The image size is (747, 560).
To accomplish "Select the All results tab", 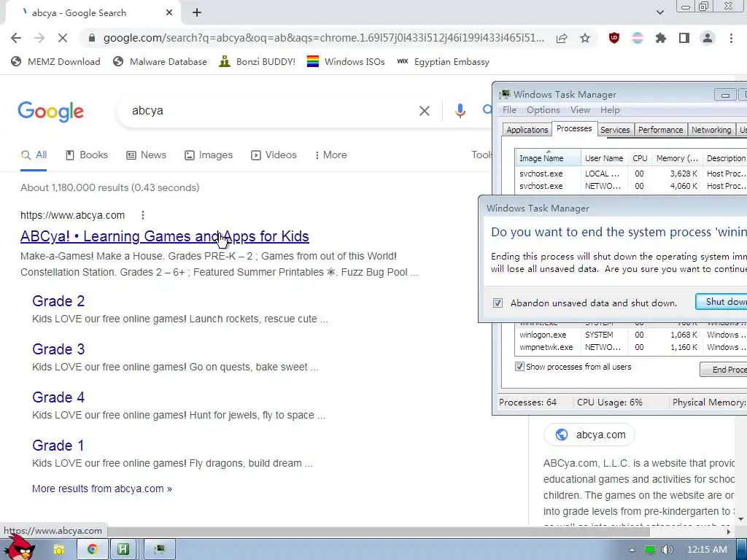I will click(34, 155).
